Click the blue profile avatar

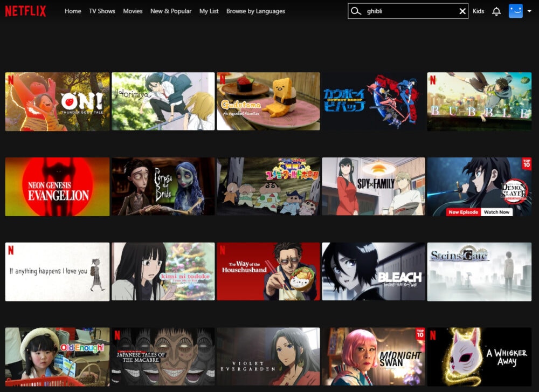(515, 11)
